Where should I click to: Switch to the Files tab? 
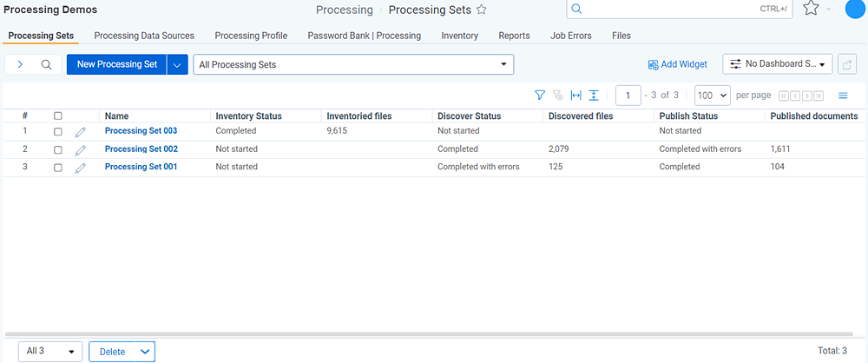tap(621, 36)
